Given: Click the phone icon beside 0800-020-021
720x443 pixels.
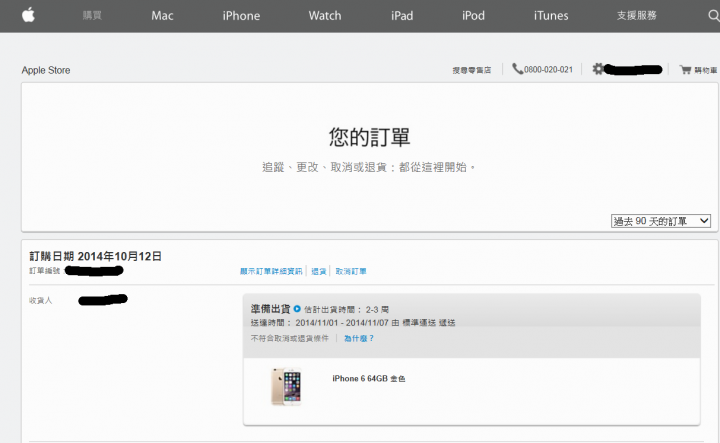Looking at the screenshot, I should (518, 69).
